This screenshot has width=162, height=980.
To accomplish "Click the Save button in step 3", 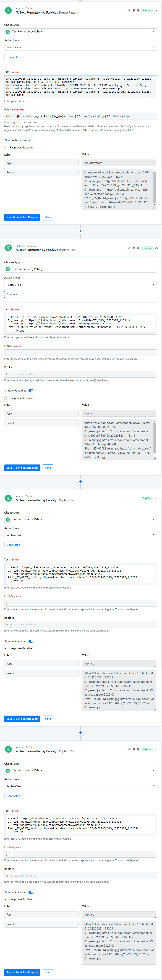I will (x=48, y=217).
